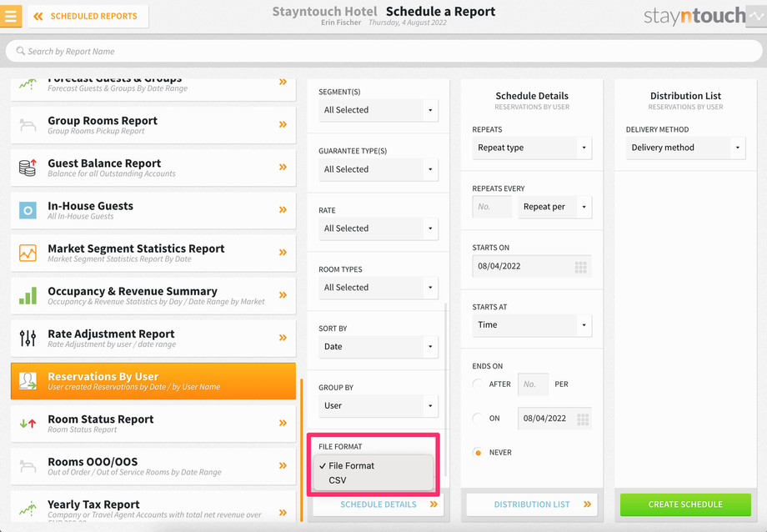Select the Room Status Report row title
Viewport: 767px width, 532px height.
(x=101, y=419)
